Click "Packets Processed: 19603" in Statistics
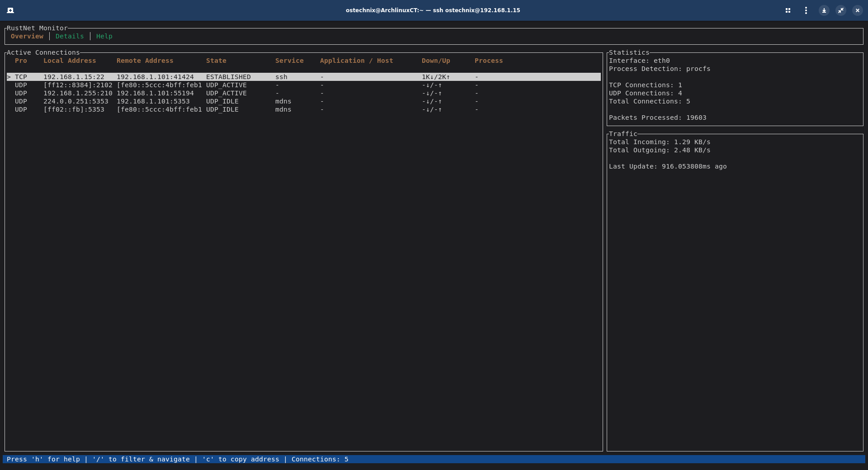Screen dimensions: 868x470 coord(658,117)
